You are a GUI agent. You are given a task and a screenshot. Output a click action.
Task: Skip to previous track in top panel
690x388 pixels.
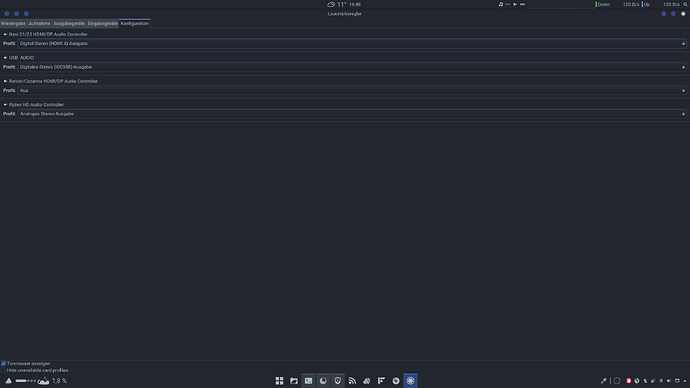(507, 4)
